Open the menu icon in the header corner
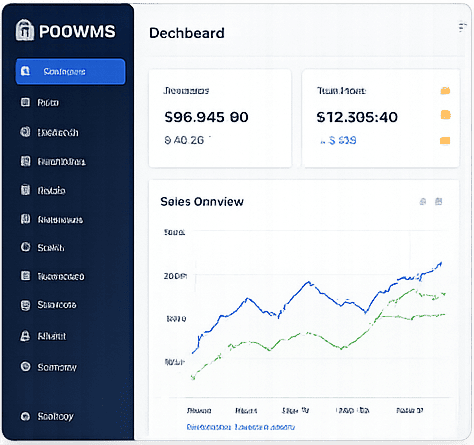Viewport: 474px width, 445px height. (x=462, y=27)
